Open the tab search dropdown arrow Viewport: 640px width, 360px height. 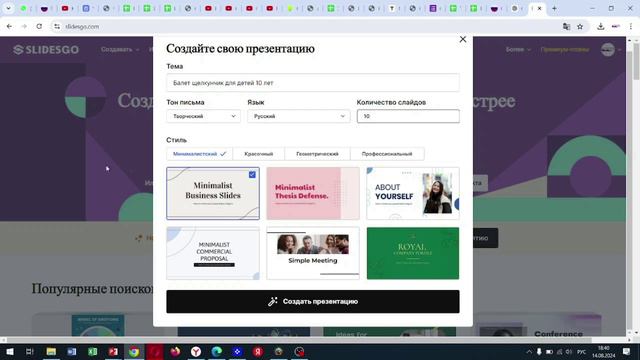point(8,8)
